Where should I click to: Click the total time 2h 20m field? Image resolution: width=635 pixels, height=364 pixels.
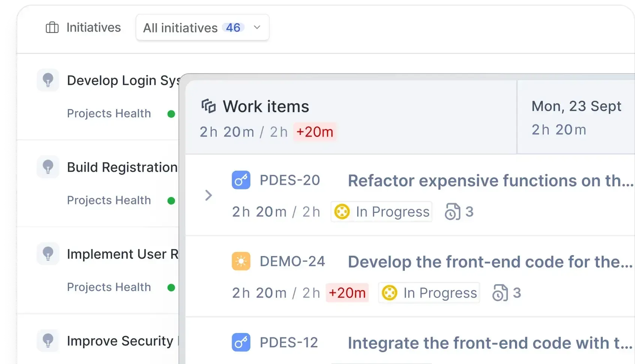click(227, 132)
